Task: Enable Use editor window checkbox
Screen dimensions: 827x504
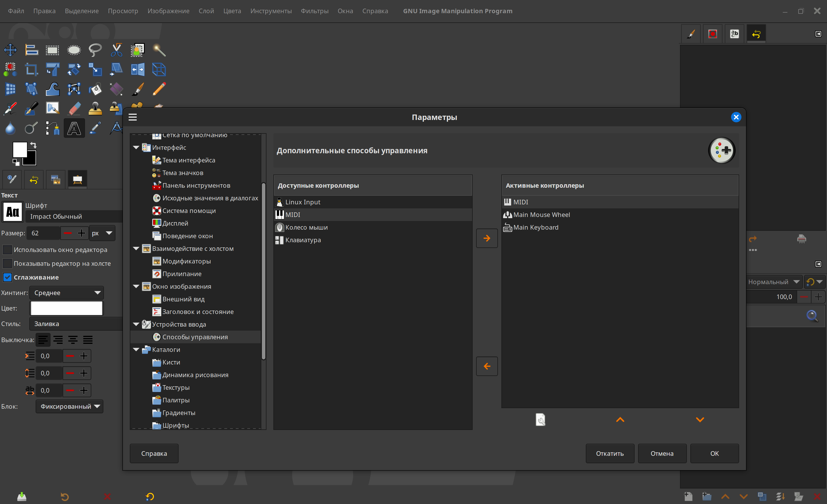Action: coord(7,250)
